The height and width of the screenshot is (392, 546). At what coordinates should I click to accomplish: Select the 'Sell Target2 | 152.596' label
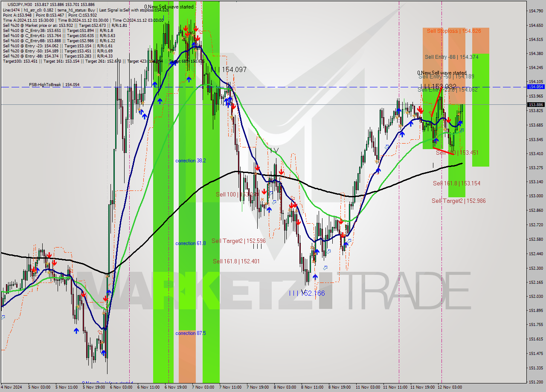(238, 241)
